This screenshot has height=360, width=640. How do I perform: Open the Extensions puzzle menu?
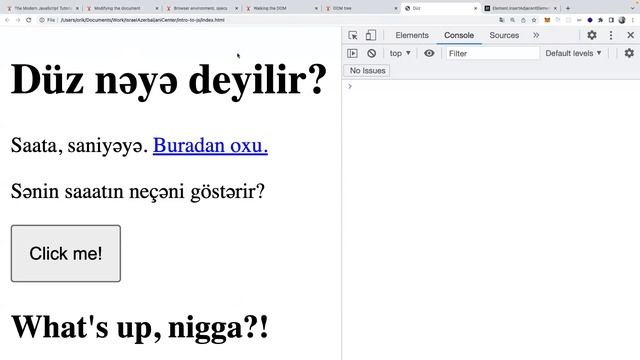pos(600,20)
